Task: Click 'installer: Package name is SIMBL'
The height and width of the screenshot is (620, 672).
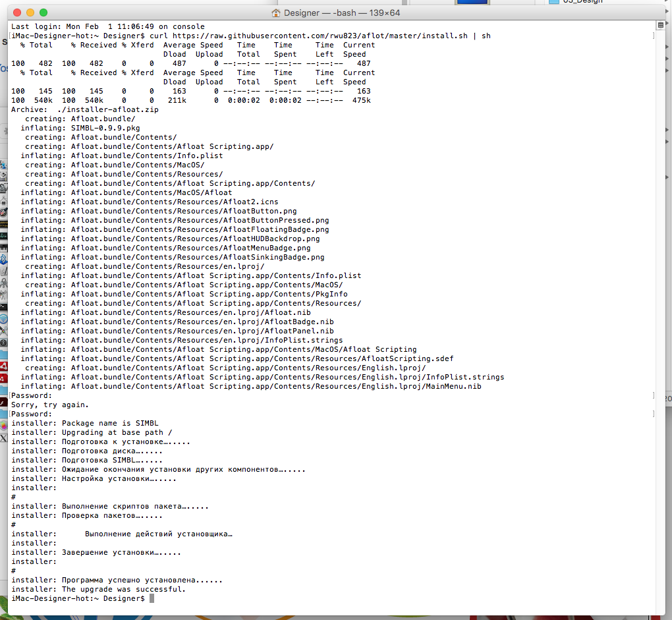Action: tap(85, 424)
